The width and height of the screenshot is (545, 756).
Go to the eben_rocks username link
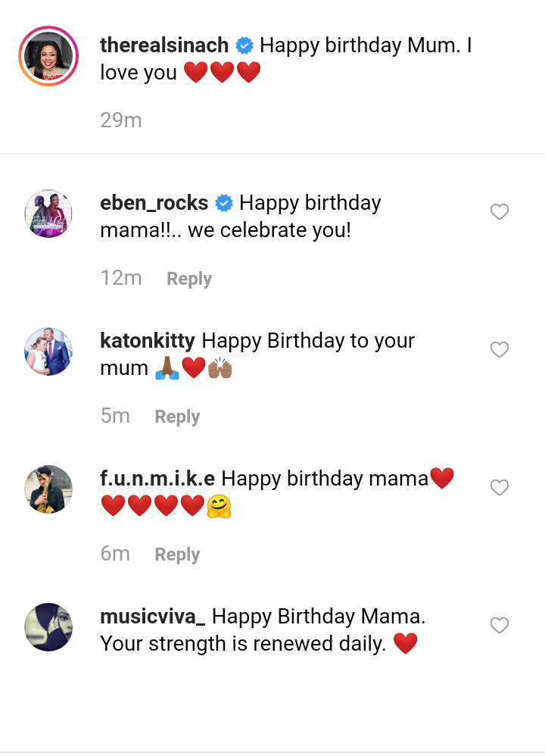(x=154, y=203)
